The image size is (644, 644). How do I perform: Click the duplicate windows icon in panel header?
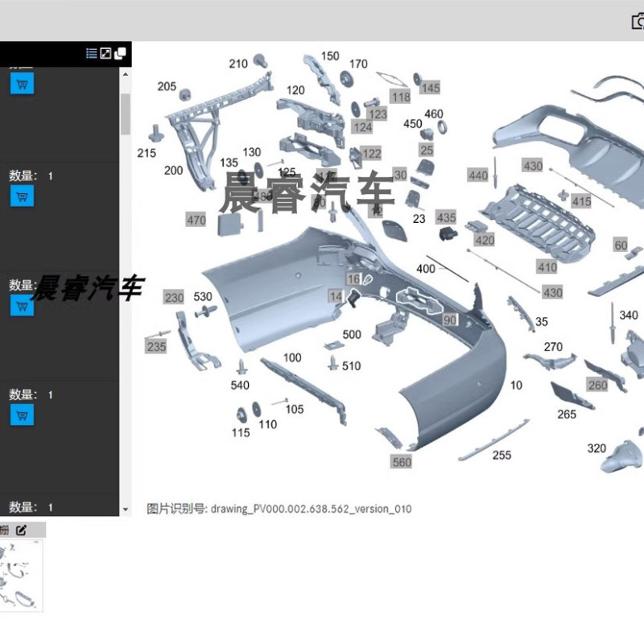[120, 53]
